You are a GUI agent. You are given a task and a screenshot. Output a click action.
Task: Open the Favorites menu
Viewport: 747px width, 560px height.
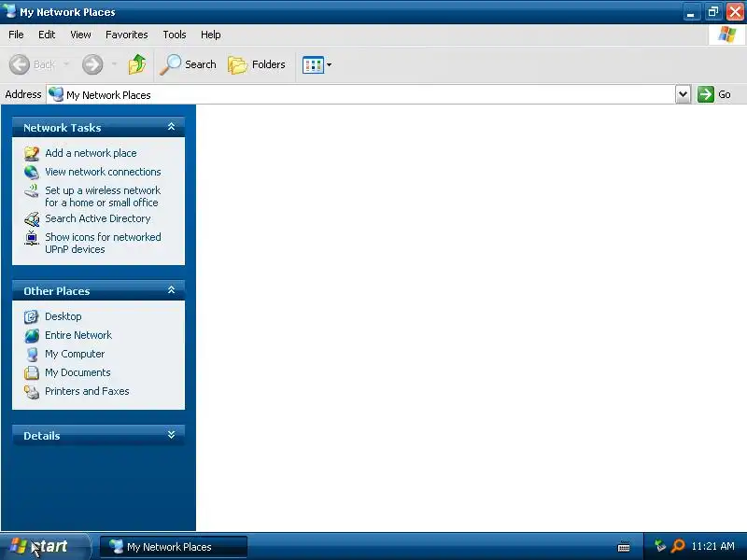coord(127,35)
